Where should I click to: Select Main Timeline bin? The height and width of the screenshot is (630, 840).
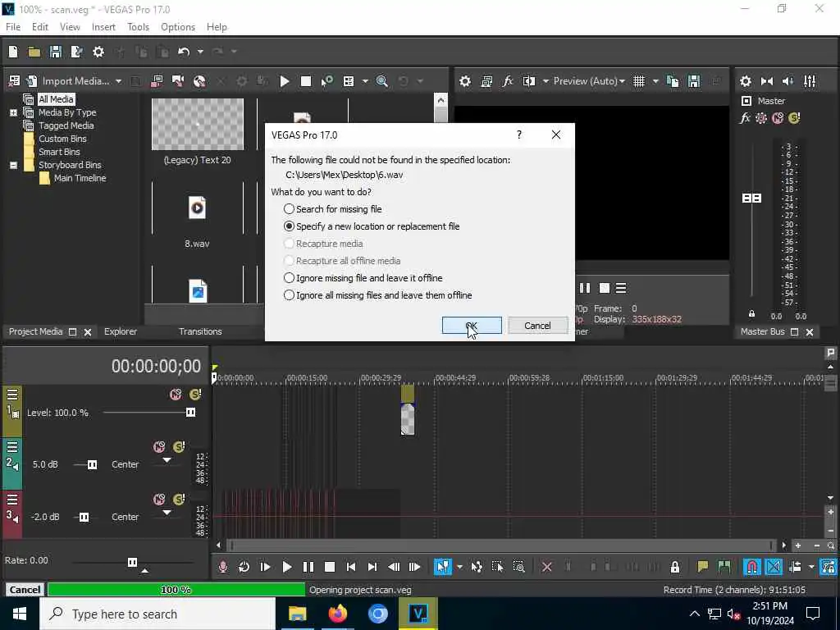click(x=80, y=178)
